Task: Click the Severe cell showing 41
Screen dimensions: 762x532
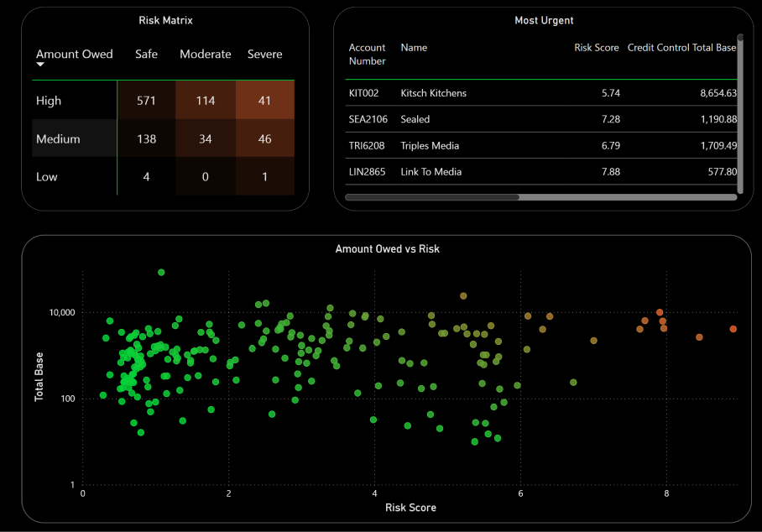Action: (264, 100)
